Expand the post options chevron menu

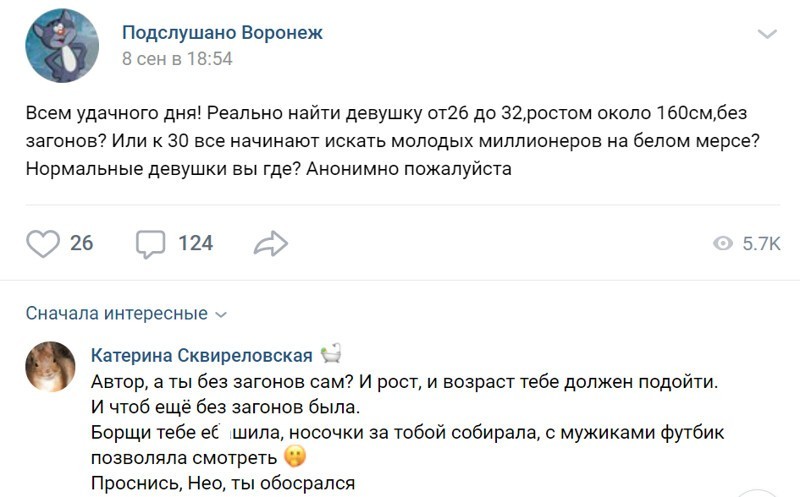[x=767, y=35]
